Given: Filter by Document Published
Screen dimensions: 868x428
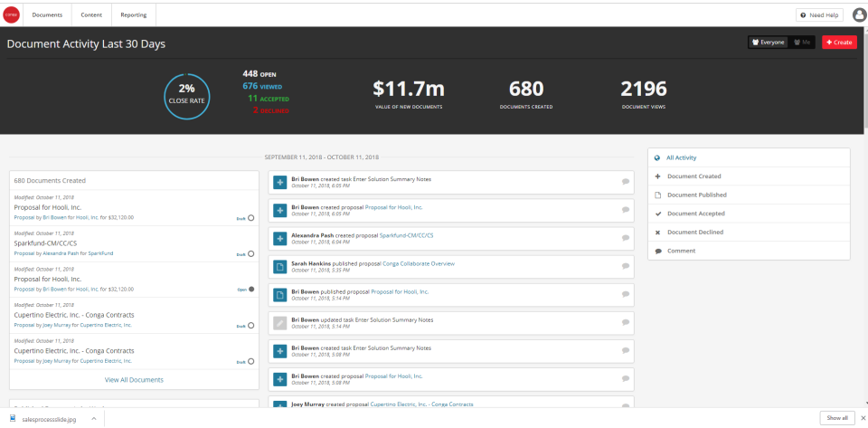Looking at the screenshot, I should click(749, 195).
